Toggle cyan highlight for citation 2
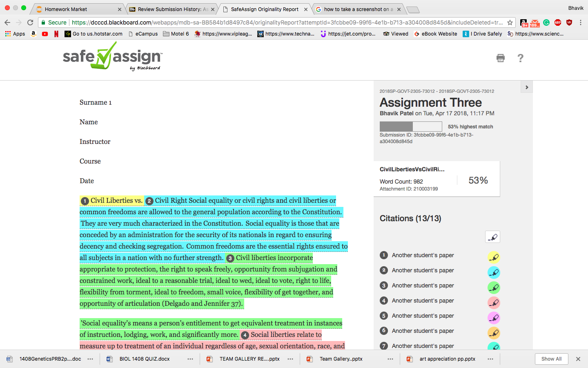Viewport: 588px width, 368px height. click(494, 272)
